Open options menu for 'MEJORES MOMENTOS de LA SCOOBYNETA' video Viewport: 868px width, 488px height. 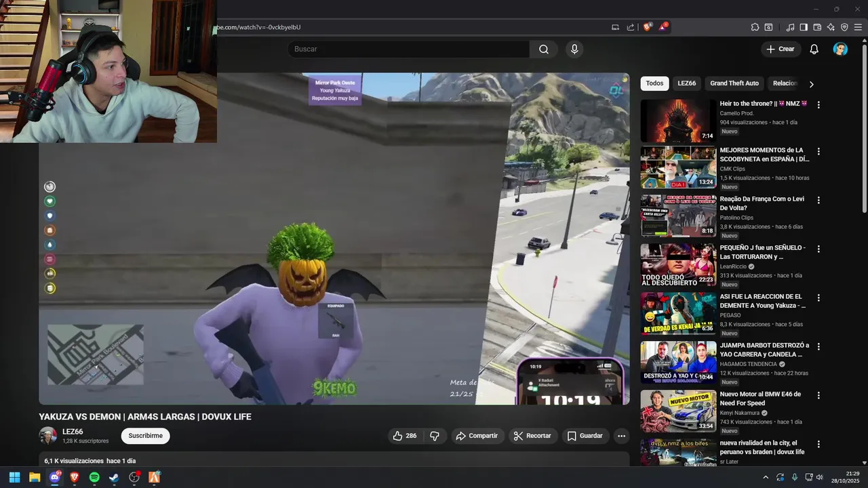pyautogui.click(x=818, y=151)
